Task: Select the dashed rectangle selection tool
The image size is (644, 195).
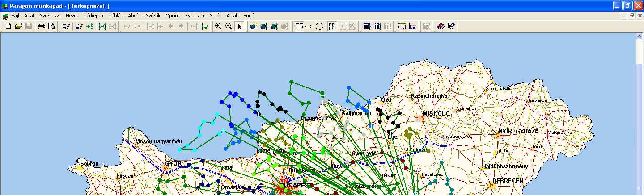Action: 299,26
